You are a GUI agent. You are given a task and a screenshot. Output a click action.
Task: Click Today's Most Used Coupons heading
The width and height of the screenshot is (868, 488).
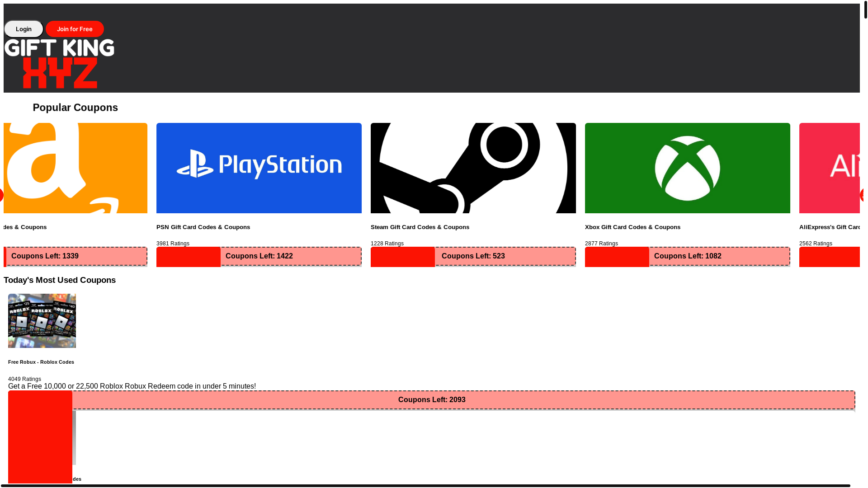[60, 280]
